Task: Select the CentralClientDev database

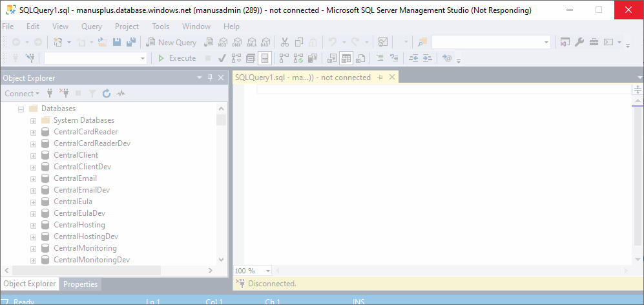Action: (x=82, y=167)
